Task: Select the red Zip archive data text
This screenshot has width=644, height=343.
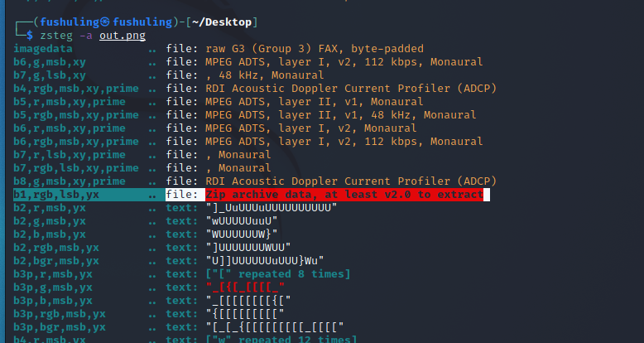Action: pos(344,194)
